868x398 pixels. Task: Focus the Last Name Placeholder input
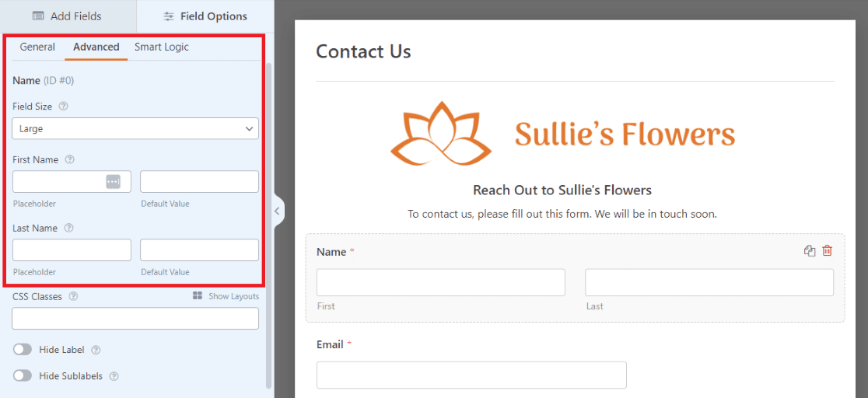pos(72,250)
